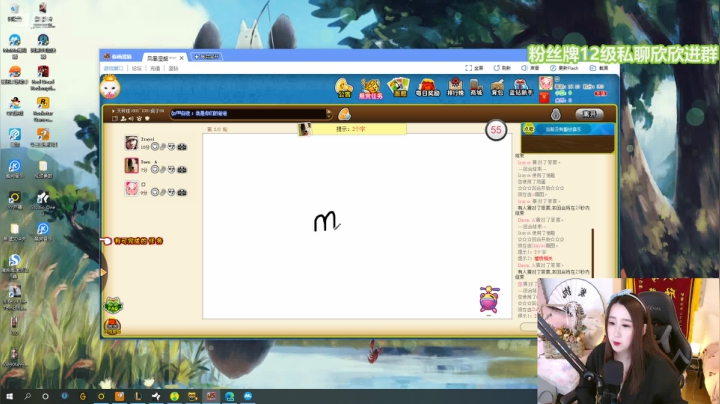The height and width of the screenshot is (404, 720).
Task: Click the pink pig profile avatar in header
Action: [546, 83]
